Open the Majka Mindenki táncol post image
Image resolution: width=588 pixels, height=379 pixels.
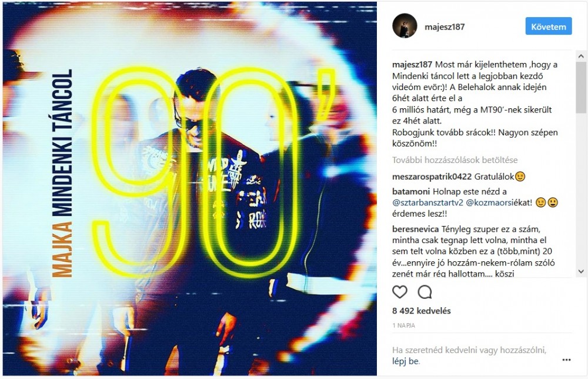[190, 189]
